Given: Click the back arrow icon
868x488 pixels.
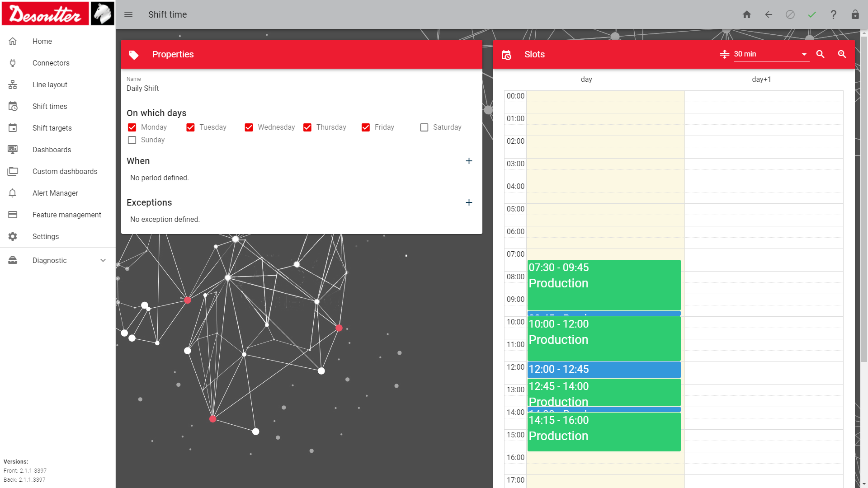Looking at the screenshot, I should click(769, 14).
